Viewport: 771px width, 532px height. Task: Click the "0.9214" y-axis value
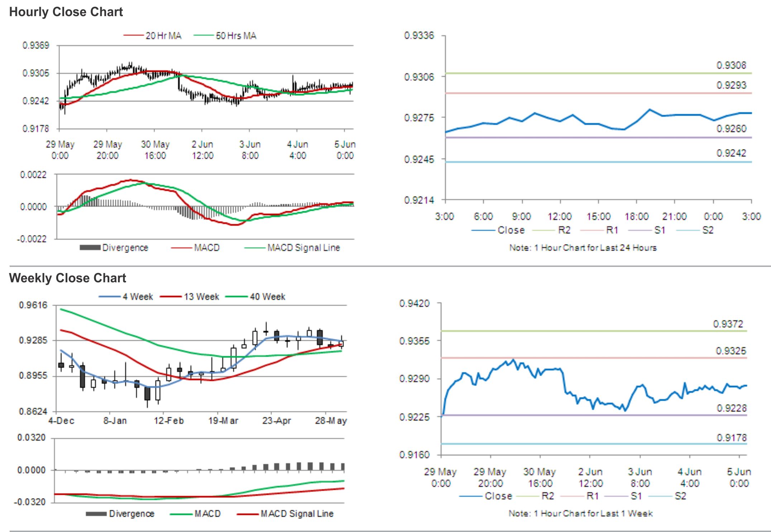[419, 200]
